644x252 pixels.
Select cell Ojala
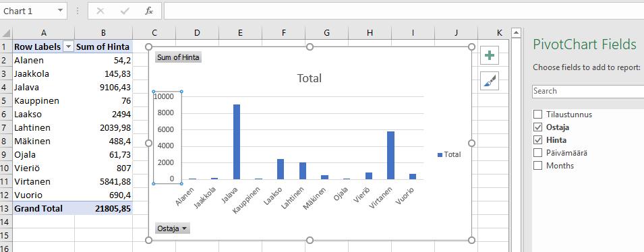[44, 155]
